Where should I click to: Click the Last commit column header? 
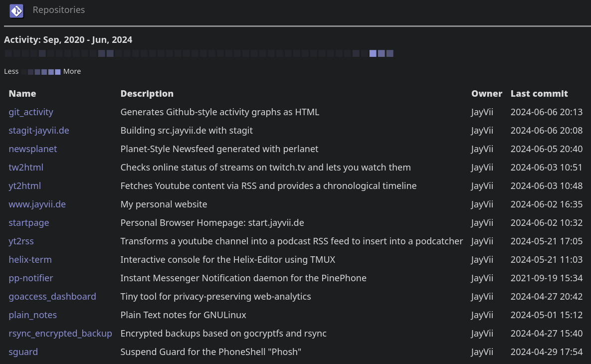coord(539,93)
